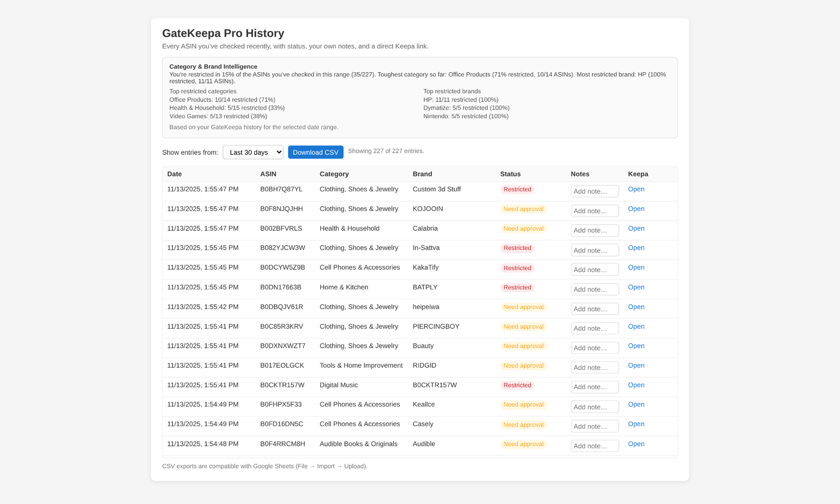Click the Date column header
840x504 pixels.
pyautogui.click(x=174, y=174)
